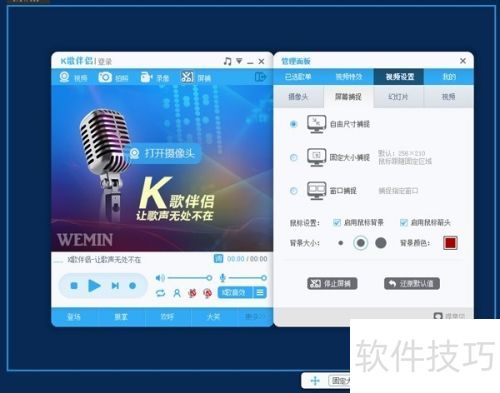Click the 停止屏捕 stop capture button

332,284
